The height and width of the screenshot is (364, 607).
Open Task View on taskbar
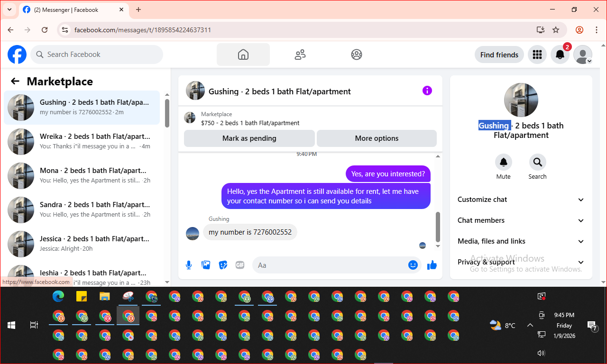(34, 325)
